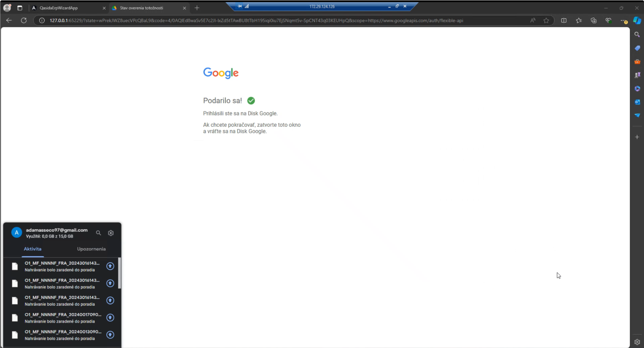Switch to Upozornenia tab in Drive panel
Screen dimensions: 644x348
[91, 249]
